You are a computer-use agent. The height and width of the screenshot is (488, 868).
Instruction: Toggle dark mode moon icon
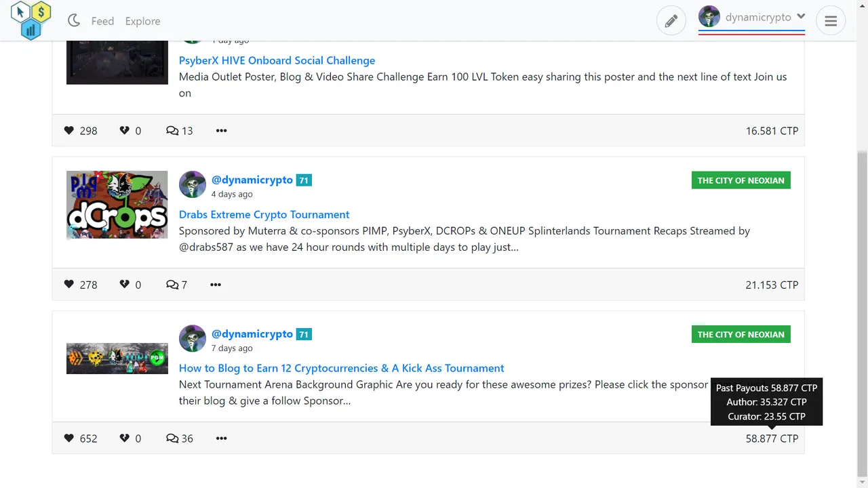[74, 21]
